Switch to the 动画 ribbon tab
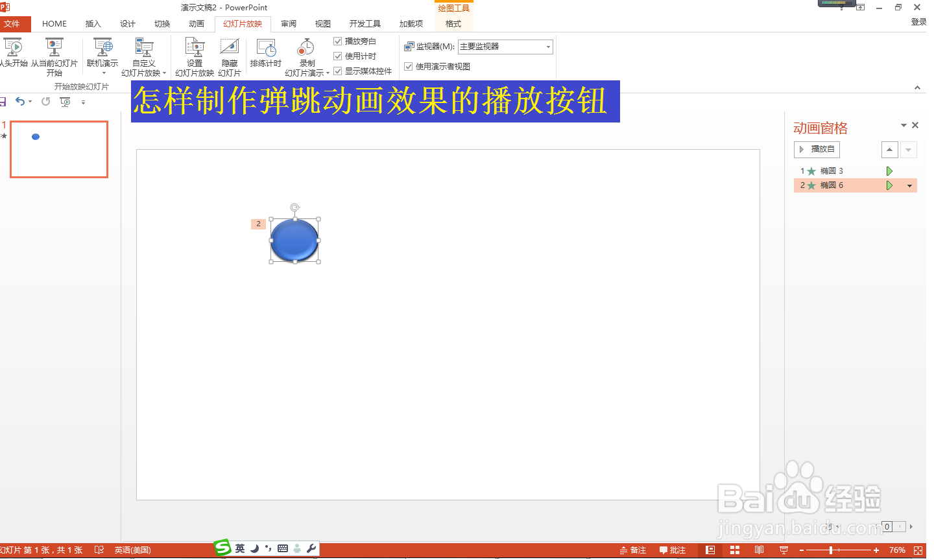Screen dimensions: 934x560 (196, 23)
